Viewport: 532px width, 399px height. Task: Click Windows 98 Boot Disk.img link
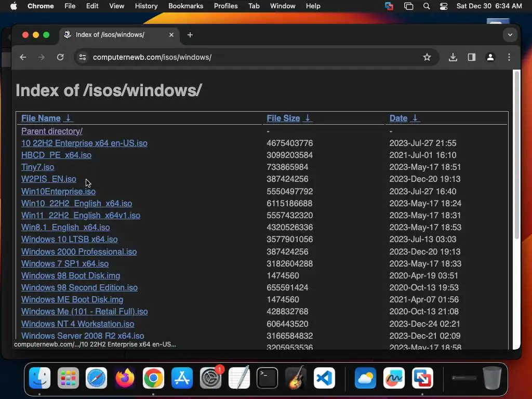click(71, 276)
